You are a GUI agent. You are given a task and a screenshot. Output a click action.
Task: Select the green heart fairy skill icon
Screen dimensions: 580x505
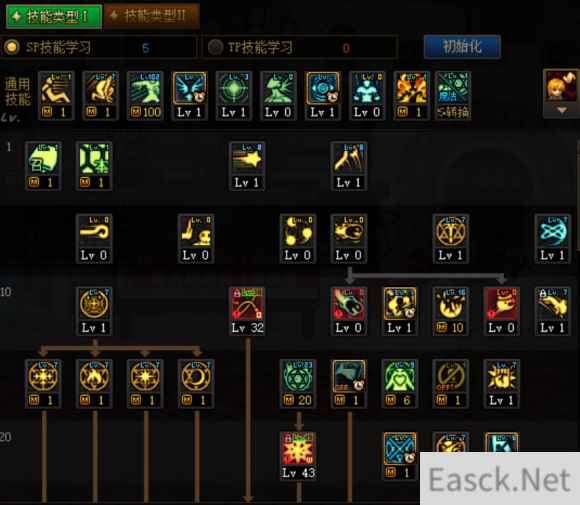(400, 383)
